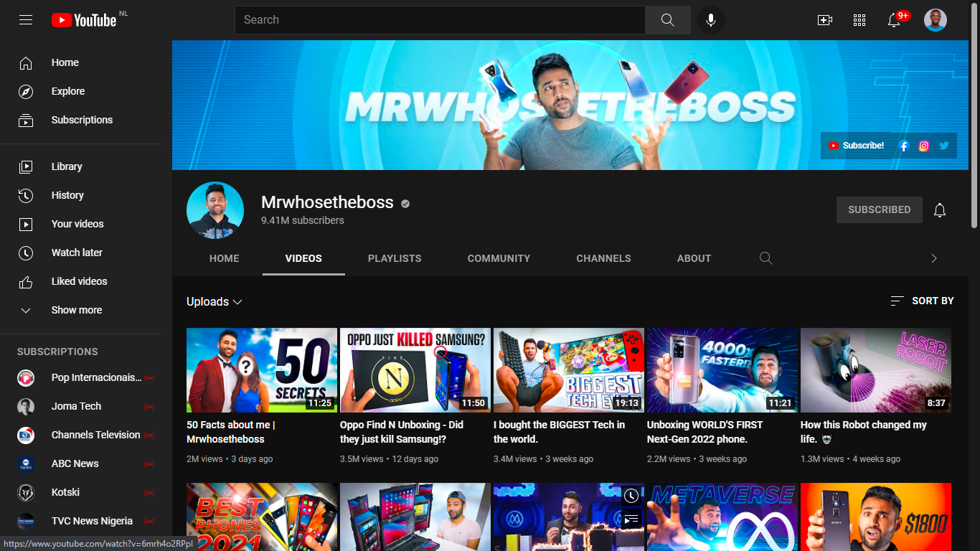
Task: Click the Watch later clock icon
Action: [x=26, y=253]
